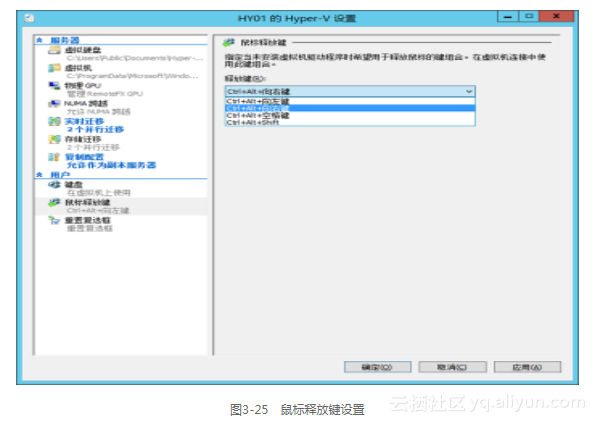Choose Ctrl+Alt+向左键 from the list
Screen dimensions: 596x423
350,101
